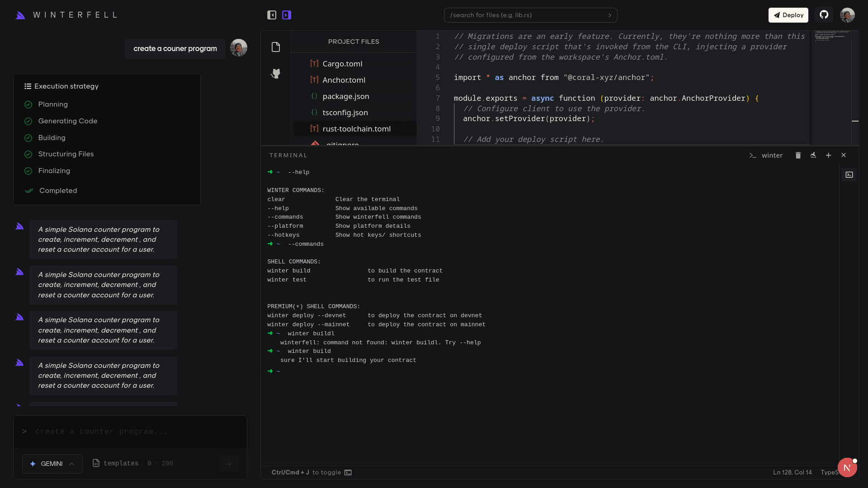This screenshot has height=488, width=868.
Task: Click the terminal instance icon on right strip
Action: click(x=849, y=175)
